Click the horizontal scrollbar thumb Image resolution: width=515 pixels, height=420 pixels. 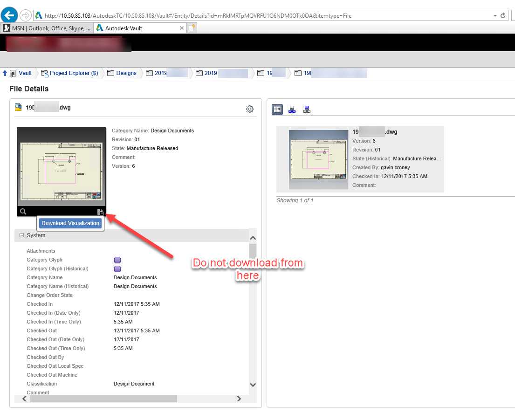(104, 399)
